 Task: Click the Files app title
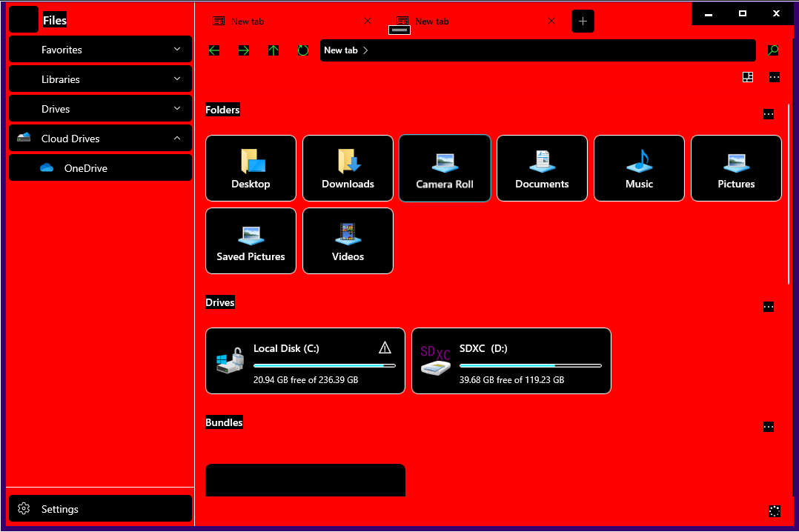click(x=55, y=21)
